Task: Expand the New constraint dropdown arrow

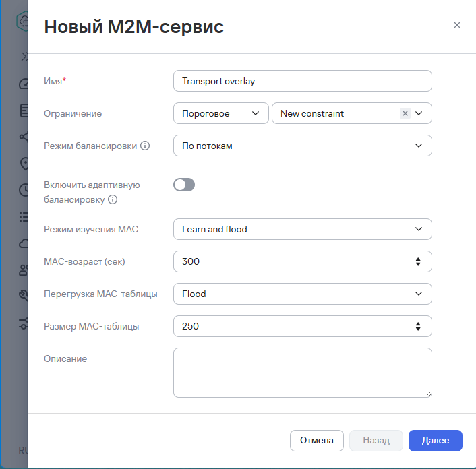Action: [419, 113]
